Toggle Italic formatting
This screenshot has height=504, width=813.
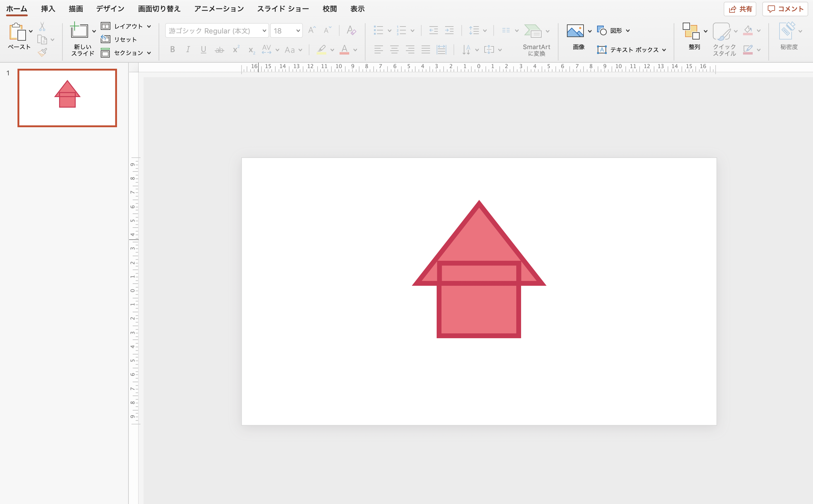point(188,50)
